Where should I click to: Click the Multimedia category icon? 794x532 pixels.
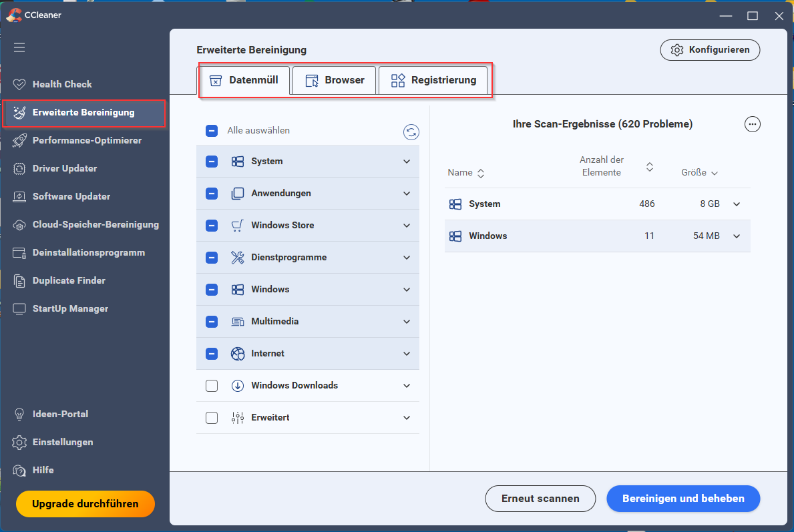coord(238,322)
